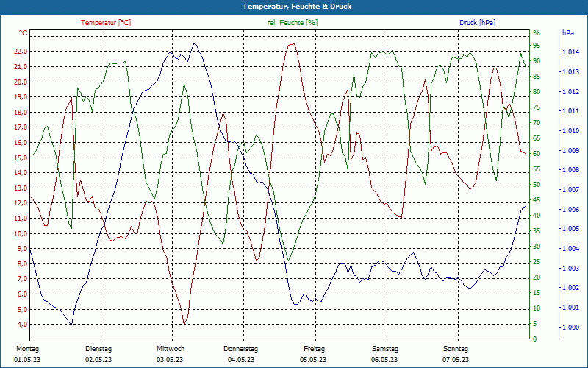Click the 0 humidity tick label
This screenshot has height=368, width=588.
(535, 339)
